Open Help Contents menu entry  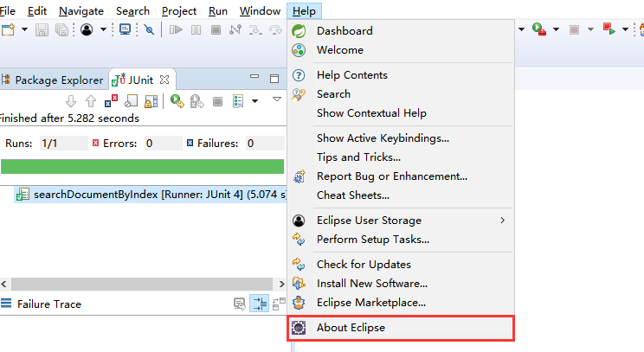(401, 75)
